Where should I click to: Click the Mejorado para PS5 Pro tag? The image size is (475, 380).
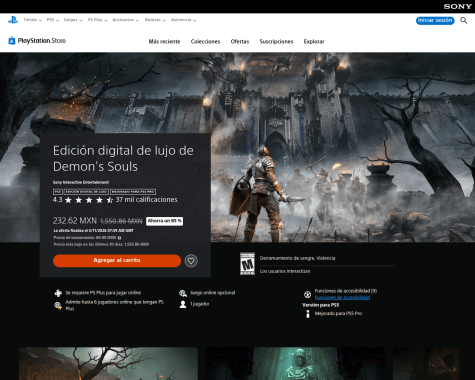[x=133, y=192]
